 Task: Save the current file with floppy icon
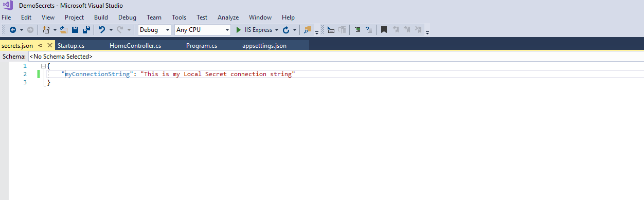click(x=75, y=30)
